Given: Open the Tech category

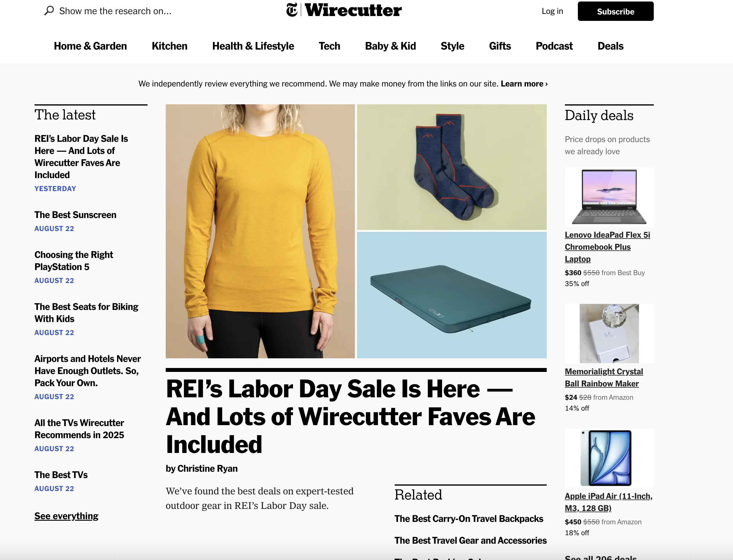Looking at the screenshot, I should coord(329,46).
